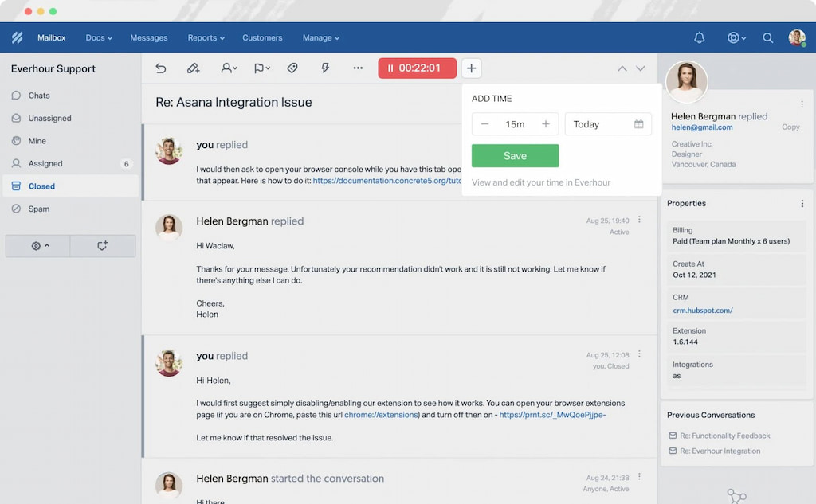Copy Helen Bergman's email address
The image size is (816, 504).
tap(790, 127)
